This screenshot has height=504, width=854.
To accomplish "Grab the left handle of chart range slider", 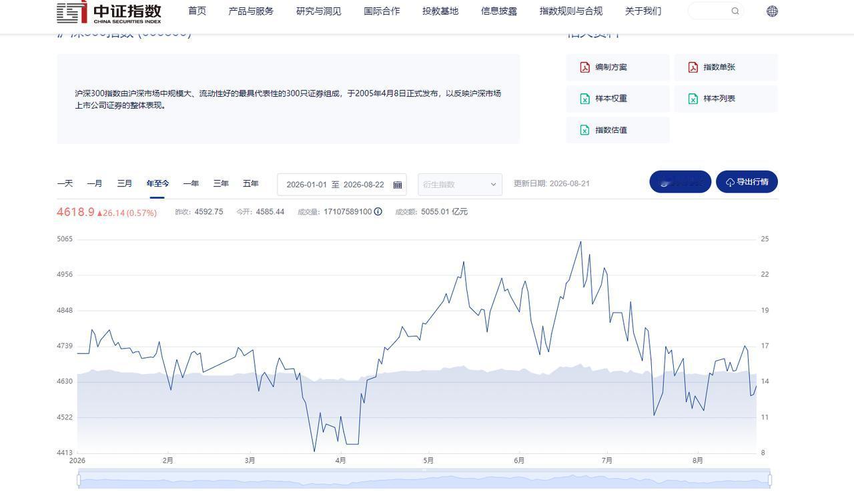I will point(79,479).
